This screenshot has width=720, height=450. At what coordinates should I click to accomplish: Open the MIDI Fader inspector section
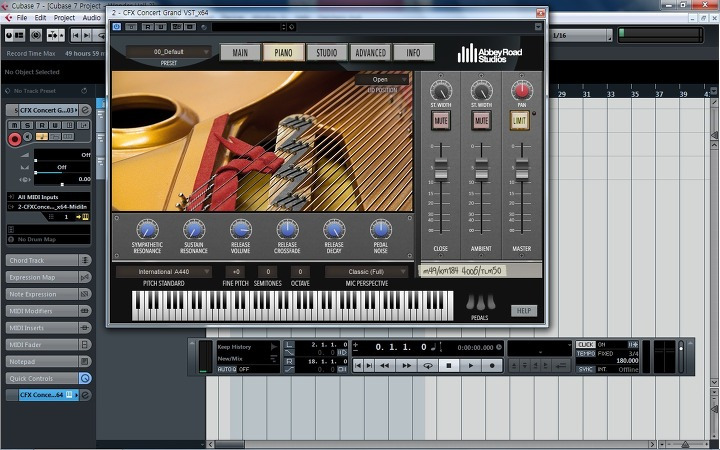click(x=48, y=344)
